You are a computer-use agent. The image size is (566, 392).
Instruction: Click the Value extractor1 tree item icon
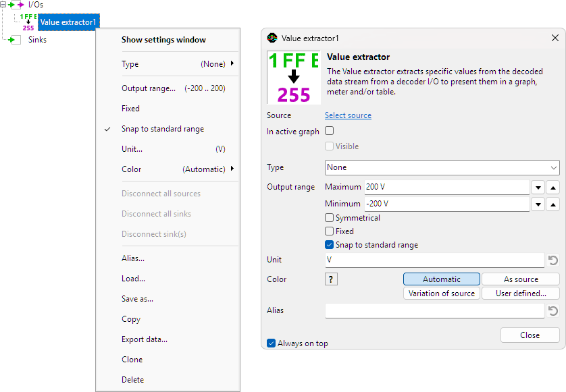click(28, 22)
